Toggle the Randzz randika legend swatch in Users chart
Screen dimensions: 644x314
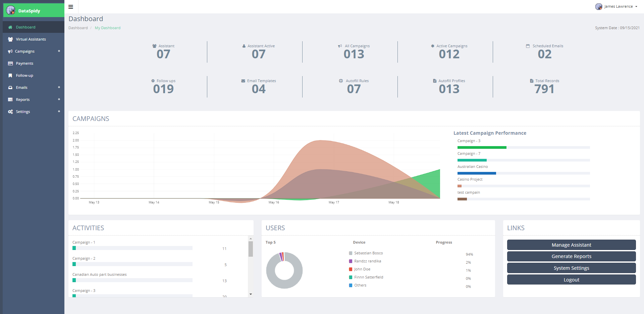(x=351, y=261)
